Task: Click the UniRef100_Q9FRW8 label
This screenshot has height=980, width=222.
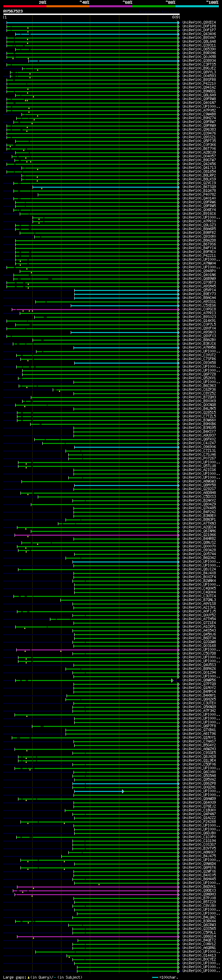Action: pyautogui.click(x=199, y=99)
